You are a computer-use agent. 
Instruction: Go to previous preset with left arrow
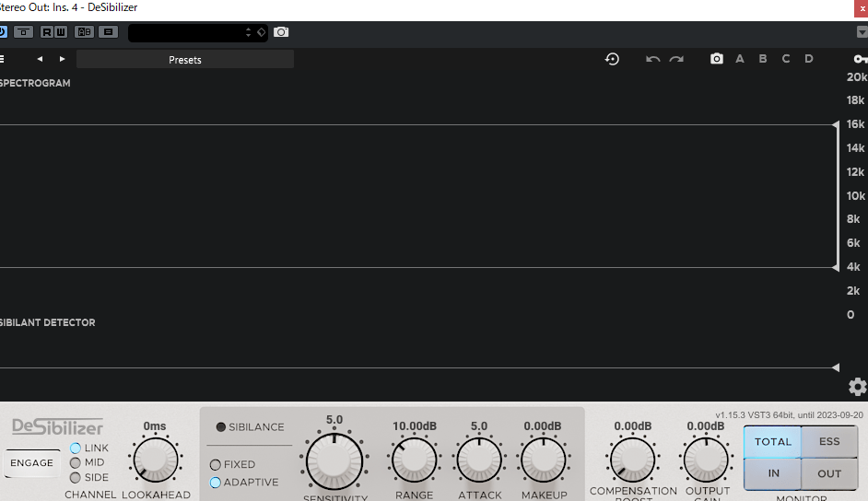click(x=40, y=59)
